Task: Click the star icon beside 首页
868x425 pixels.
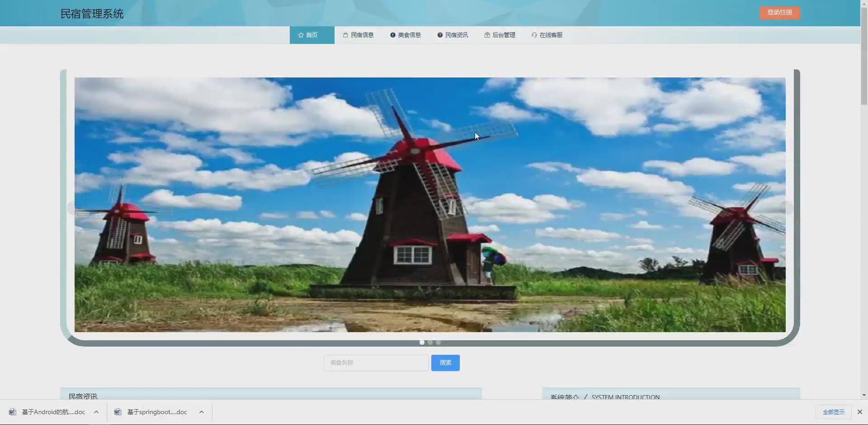Action: click(x=301, y=35)
